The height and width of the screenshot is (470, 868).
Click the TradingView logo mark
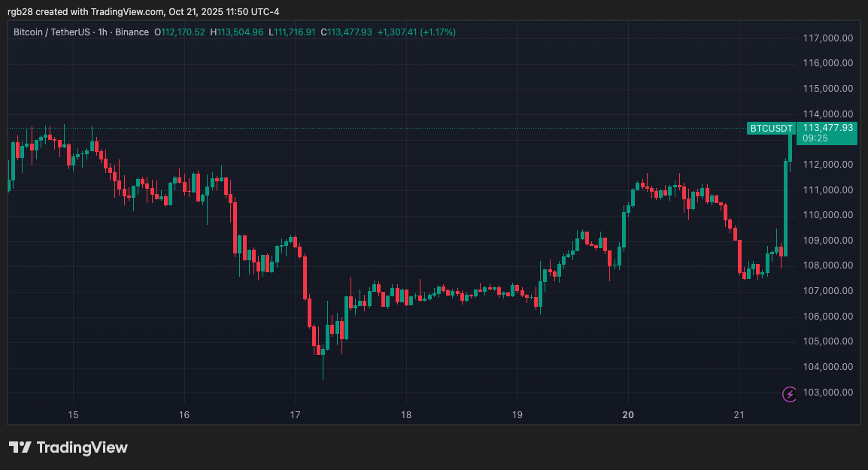[x=20, y=447]
